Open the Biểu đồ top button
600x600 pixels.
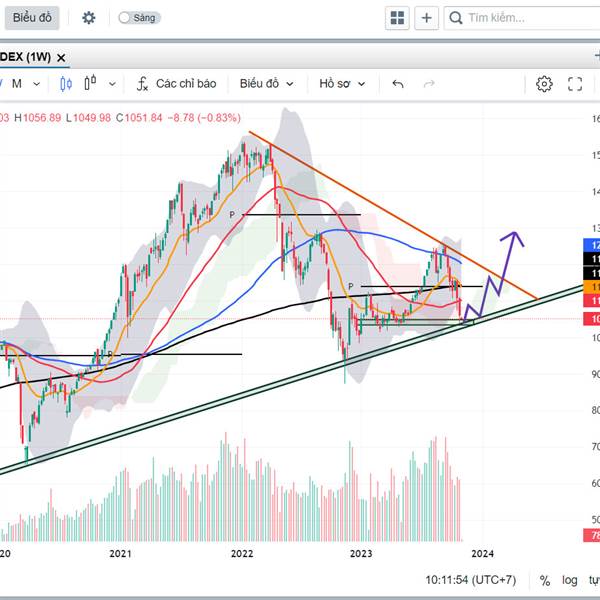pos(32,18)
